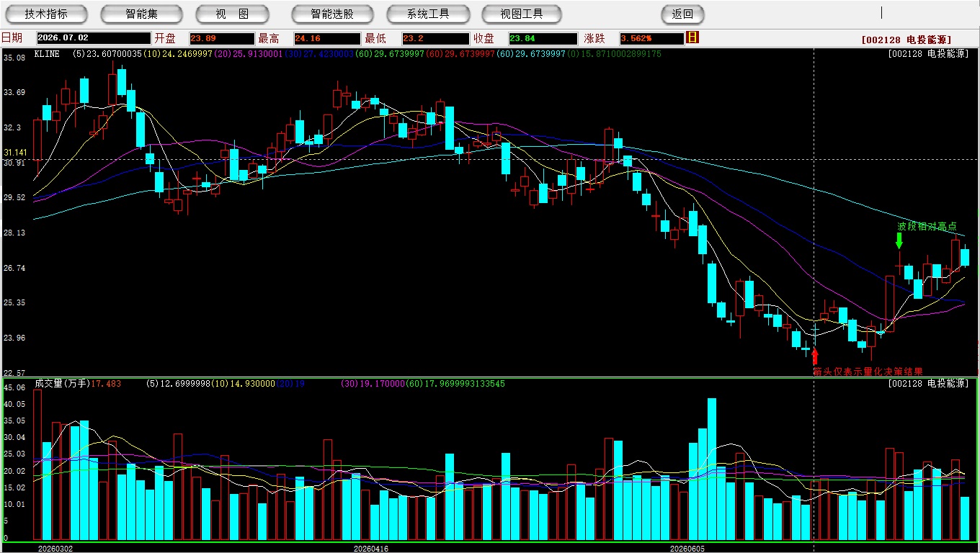Image resolution: width=980 pixels, height=553 pixels.
Task: Click the 波段相对高点 annotation text
Action: (x=927, y=226)
